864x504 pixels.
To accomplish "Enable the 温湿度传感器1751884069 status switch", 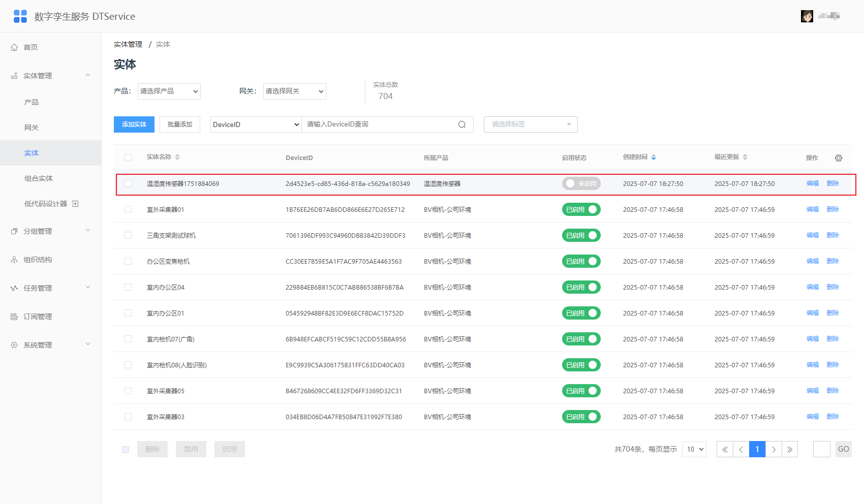I will pos(581,183).
